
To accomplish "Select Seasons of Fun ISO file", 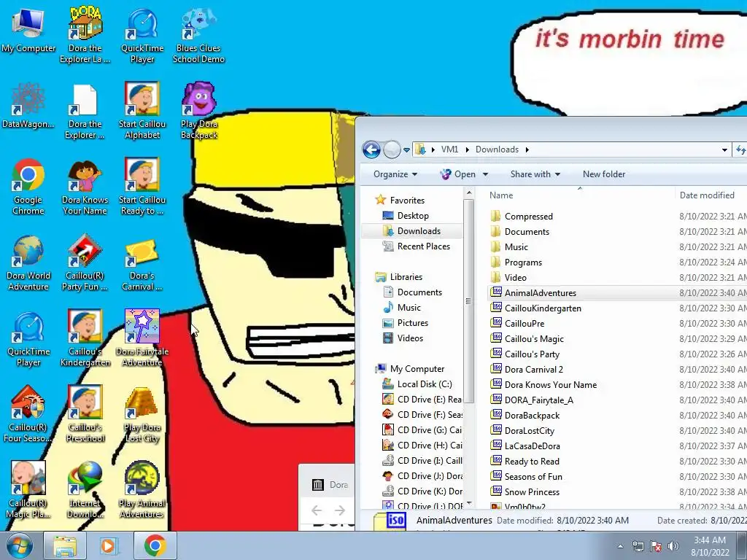I will [x=533, y=477].
